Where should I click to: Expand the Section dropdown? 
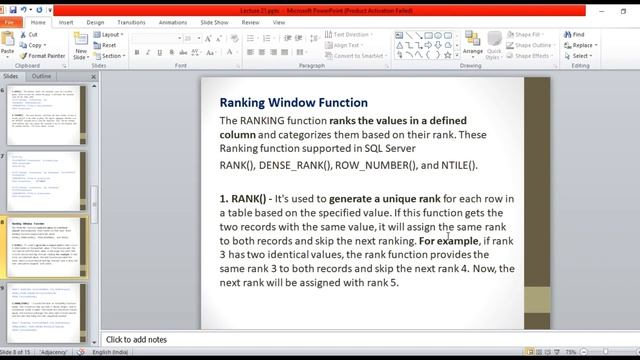[x=109, y=56]
